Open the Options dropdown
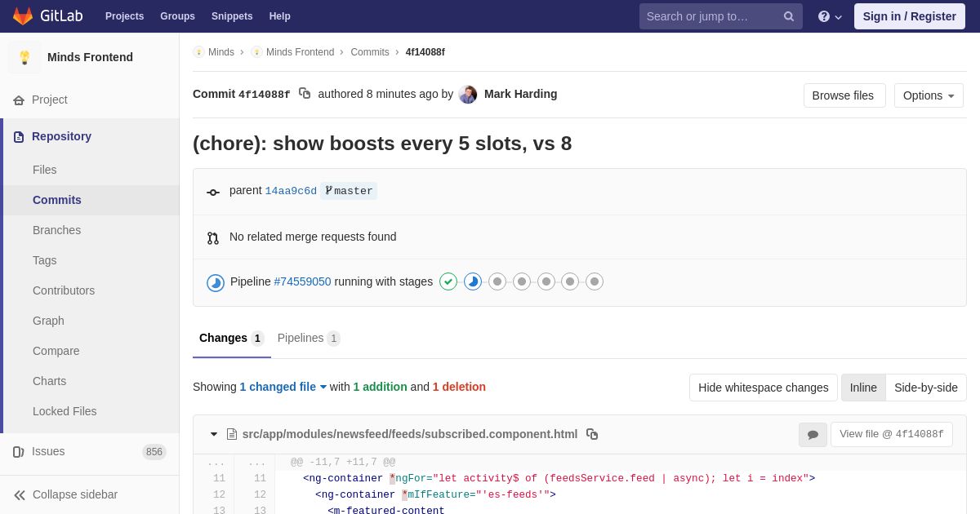The width and height of the screenshot is (980, 514). (x=929, y=95)
